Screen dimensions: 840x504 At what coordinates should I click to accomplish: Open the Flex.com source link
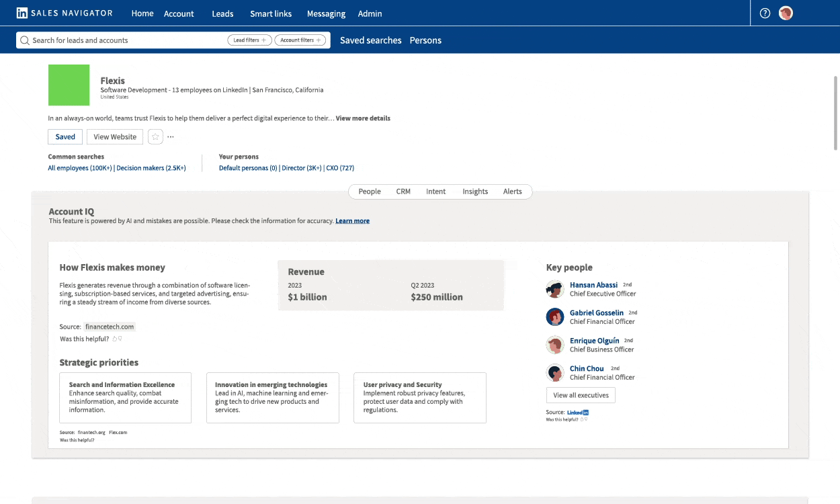[x=118, y=433]
